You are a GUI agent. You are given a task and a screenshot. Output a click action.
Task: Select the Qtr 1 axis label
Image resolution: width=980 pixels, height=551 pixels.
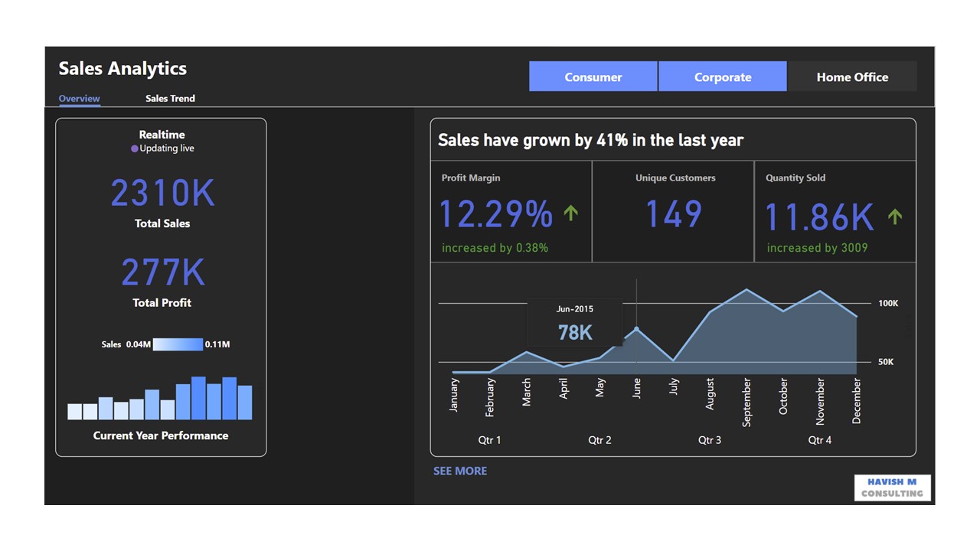pyautogui.click(x=489, y=440)
